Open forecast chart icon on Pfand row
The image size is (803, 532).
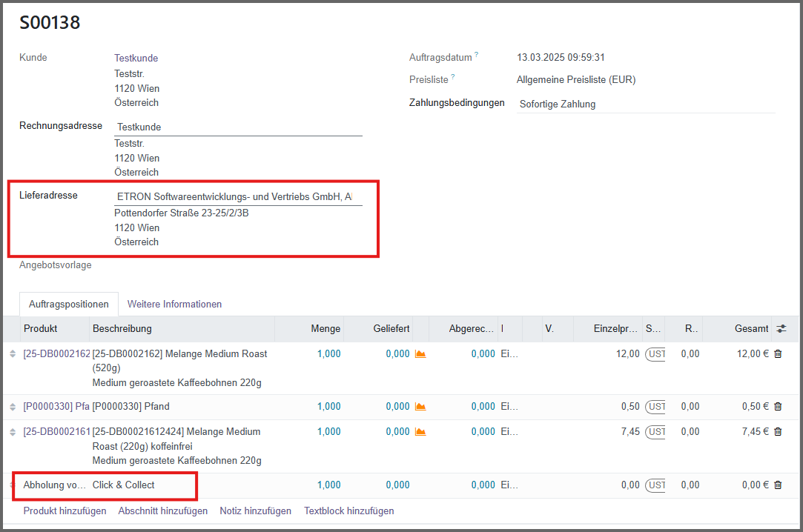click(x=420, y=407)
